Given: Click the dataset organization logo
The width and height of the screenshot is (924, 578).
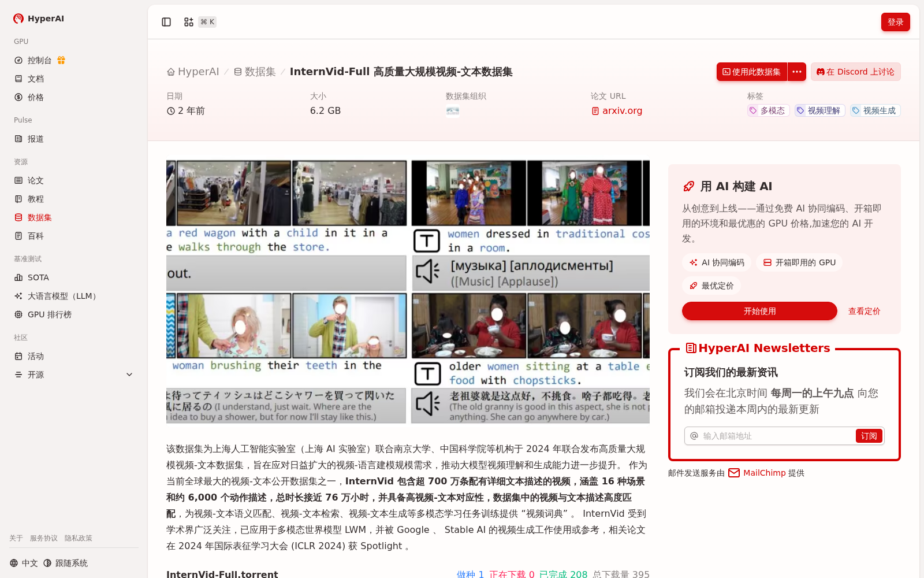Looking at the screenshot, I should 453,110.
